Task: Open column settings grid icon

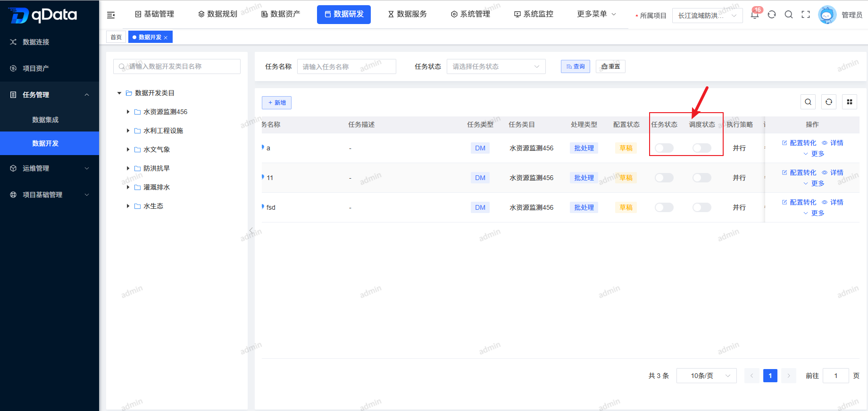Action: (x=850, y=102)
